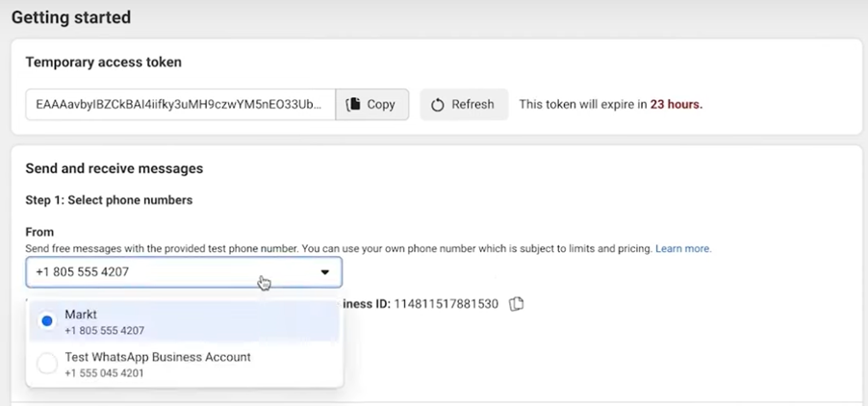Image resolution: width=868 pixels, height=406 pixels.
Task: Click the circular arrow icon in Refresh
Action: 437,105
